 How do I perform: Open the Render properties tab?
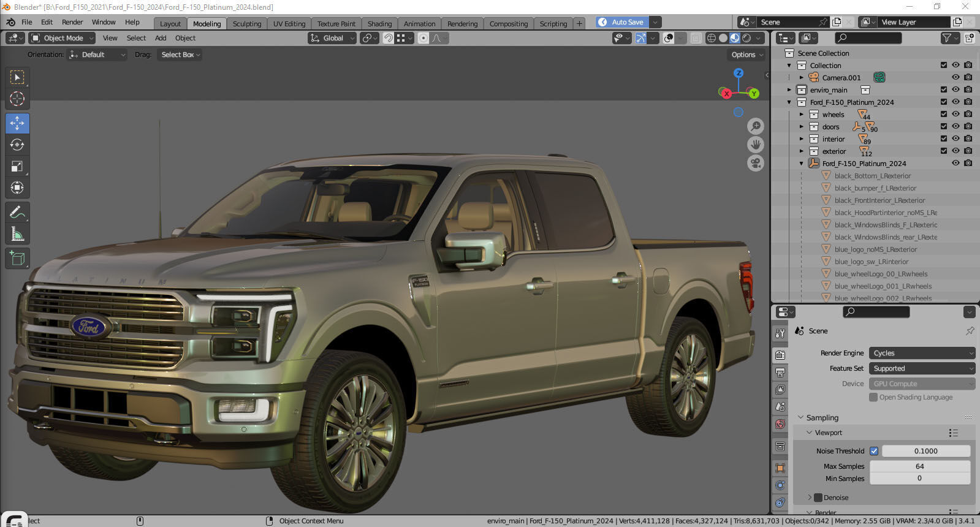click(x=780, y=355)
